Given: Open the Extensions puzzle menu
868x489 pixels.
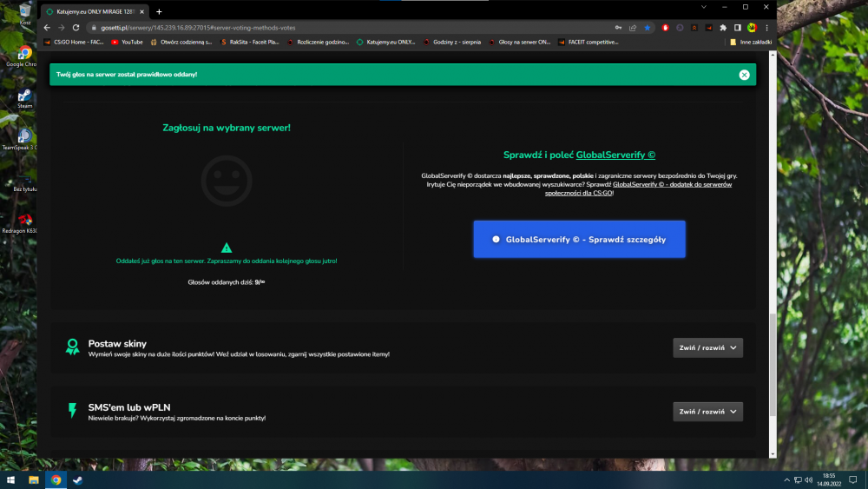Looking at the screenshot, I should point(723,28).
